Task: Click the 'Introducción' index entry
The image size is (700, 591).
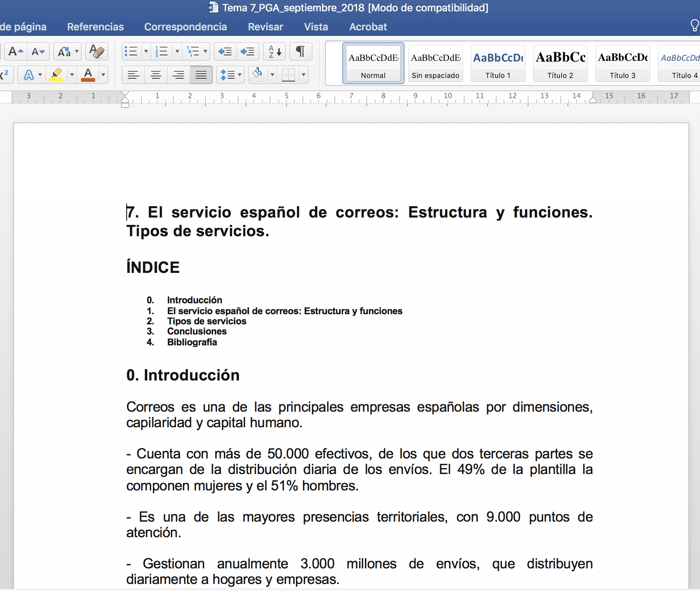Action: [194, 300]
